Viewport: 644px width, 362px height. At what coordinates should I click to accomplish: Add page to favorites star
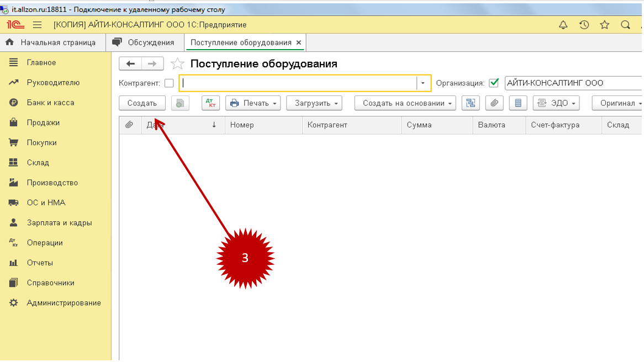177,63
